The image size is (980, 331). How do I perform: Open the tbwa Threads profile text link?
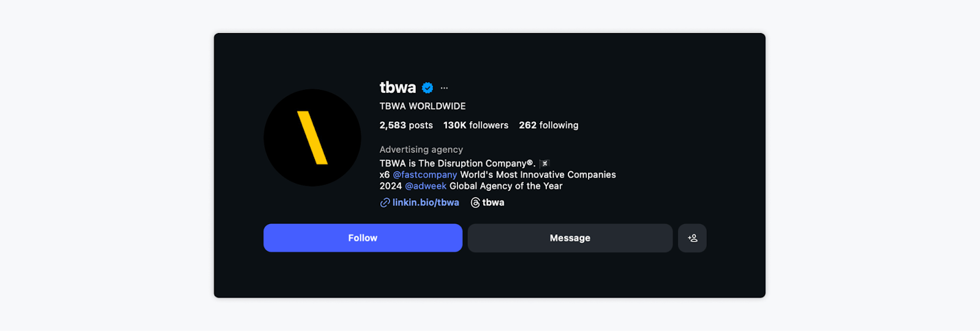click(493, 203)
